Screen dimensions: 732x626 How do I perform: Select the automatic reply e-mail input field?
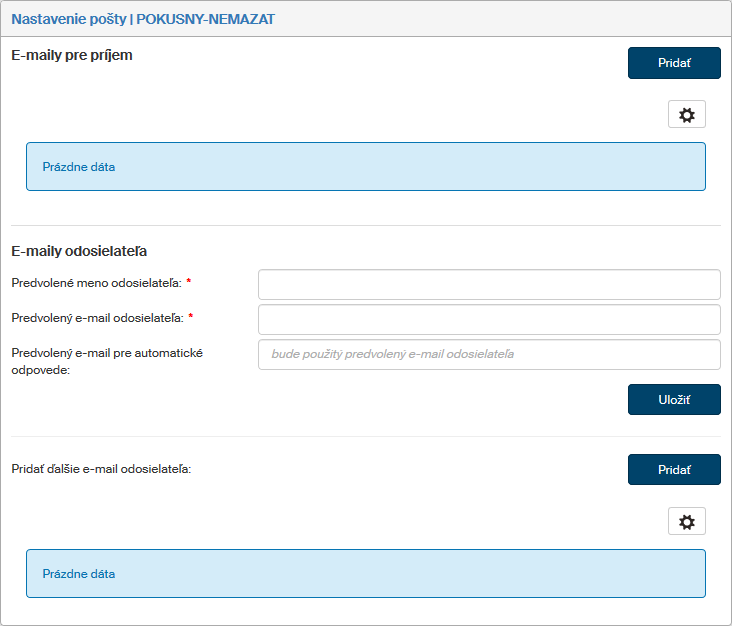(489, 354)
